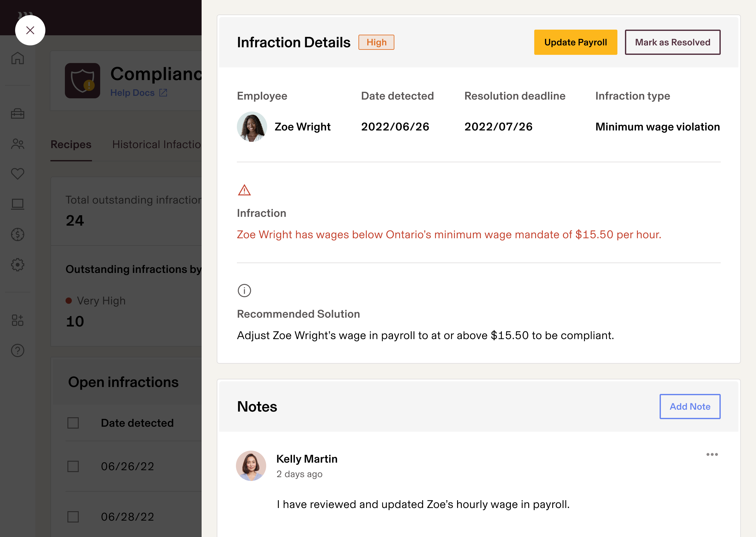Select the Home icon in the sidebar

tap(18, 58)
